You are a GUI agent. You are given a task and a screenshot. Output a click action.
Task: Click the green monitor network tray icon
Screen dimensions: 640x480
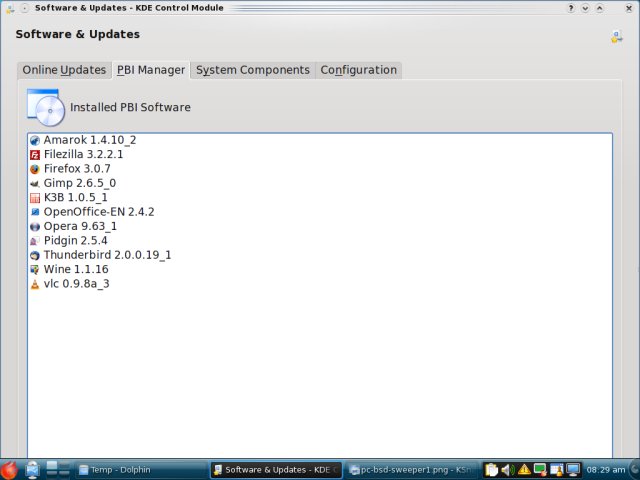pyautogui.click(x=540, y=470)
